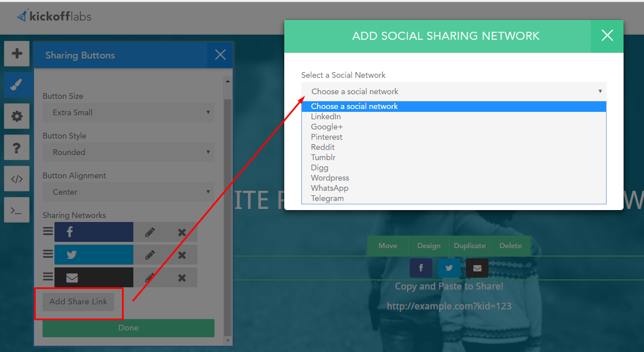
Task: Remove the Email sharing network
Action: [182, 278]
